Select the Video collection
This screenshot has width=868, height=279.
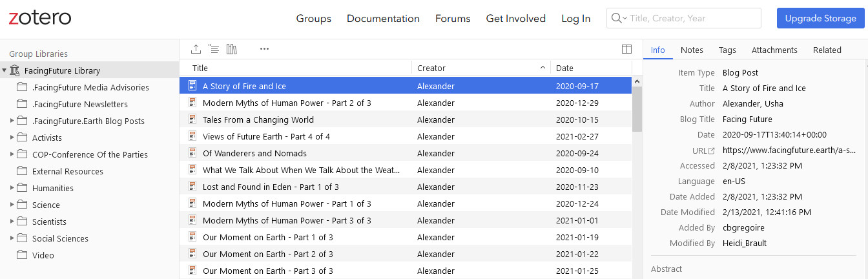tap(89, 255)
